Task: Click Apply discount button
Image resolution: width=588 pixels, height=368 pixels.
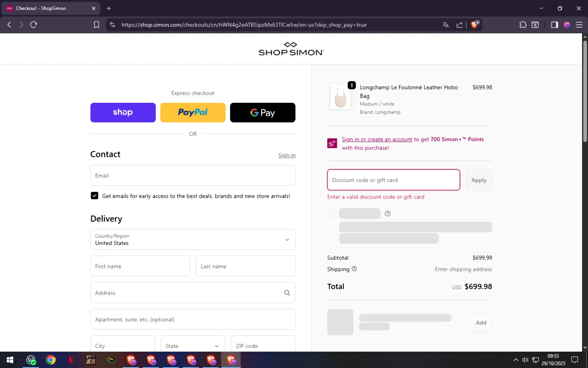Action: pyautogui.click(x=479, y=180)
